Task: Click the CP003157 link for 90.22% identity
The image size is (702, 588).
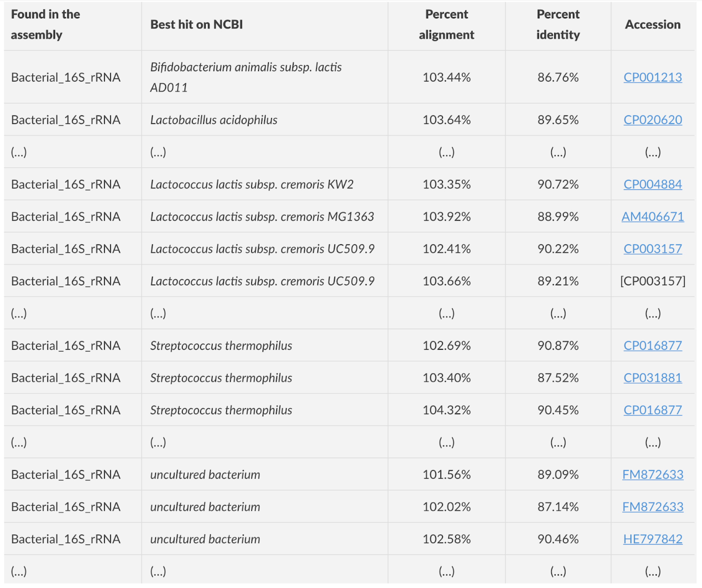Action: tap(652, 249)
